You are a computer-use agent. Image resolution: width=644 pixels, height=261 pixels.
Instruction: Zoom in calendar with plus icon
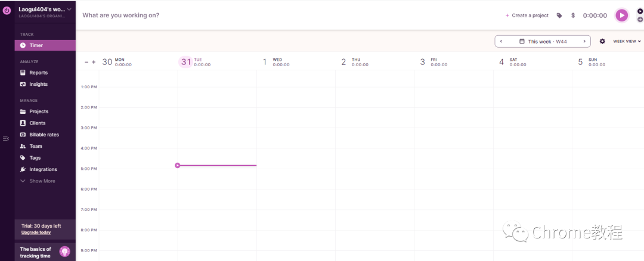(94, 62)
